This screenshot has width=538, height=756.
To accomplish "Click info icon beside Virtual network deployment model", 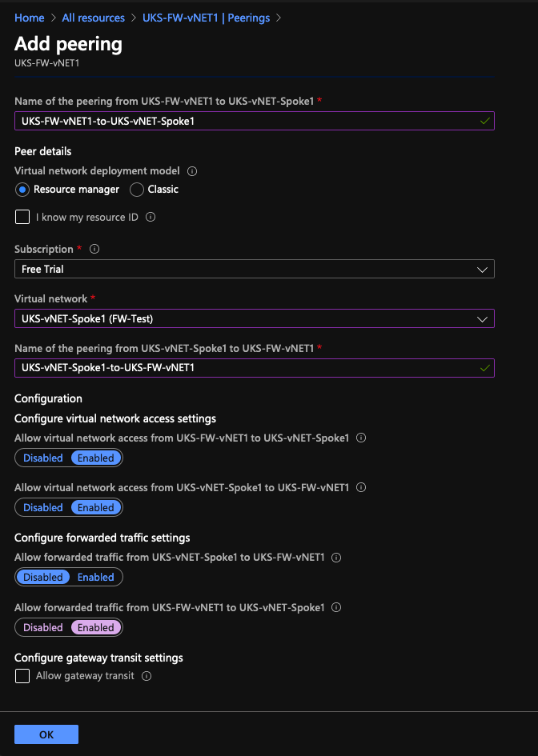I will [x=192, y=171].
